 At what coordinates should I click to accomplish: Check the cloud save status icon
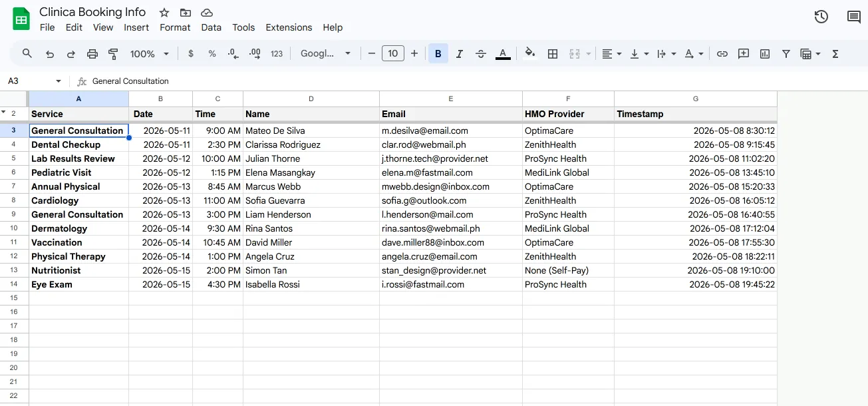click(207, 13)
